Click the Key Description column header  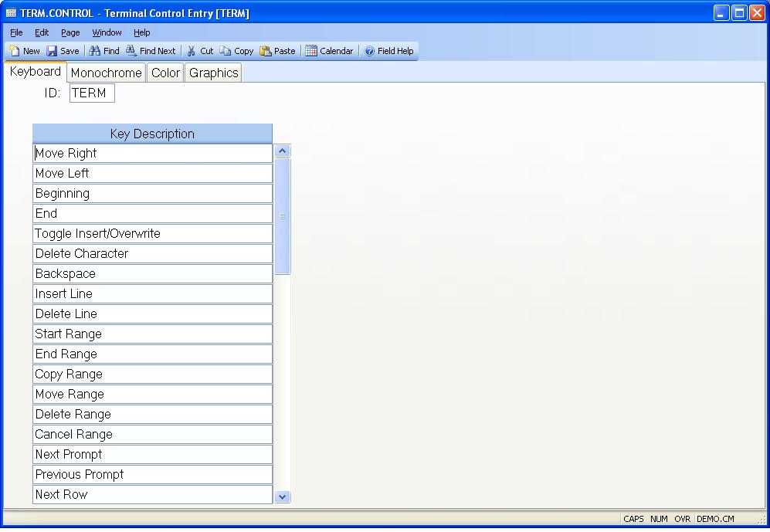tap(152, 134)
